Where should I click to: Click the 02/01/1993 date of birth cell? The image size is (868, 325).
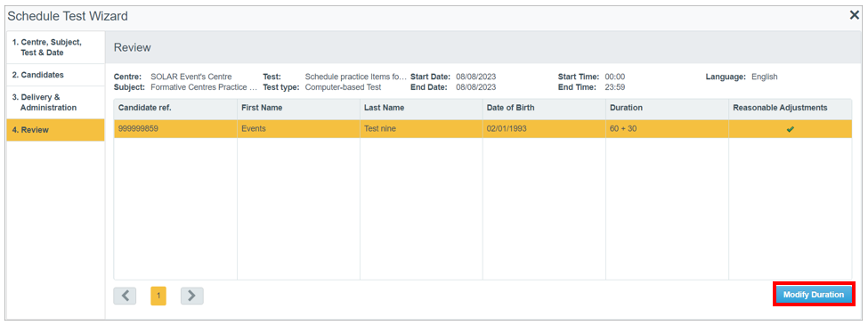(x=544, y=129)
